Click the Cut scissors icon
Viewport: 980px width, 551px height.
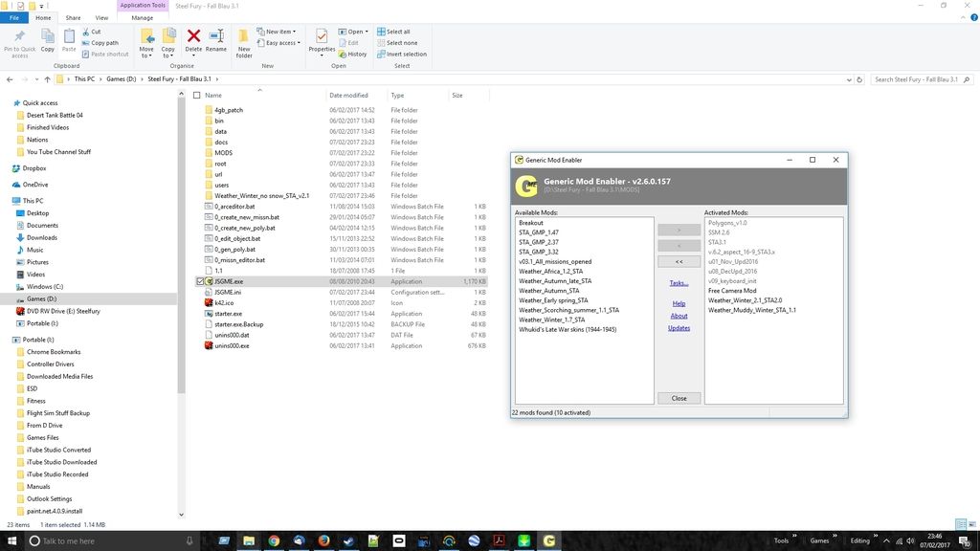pos(86,32)
